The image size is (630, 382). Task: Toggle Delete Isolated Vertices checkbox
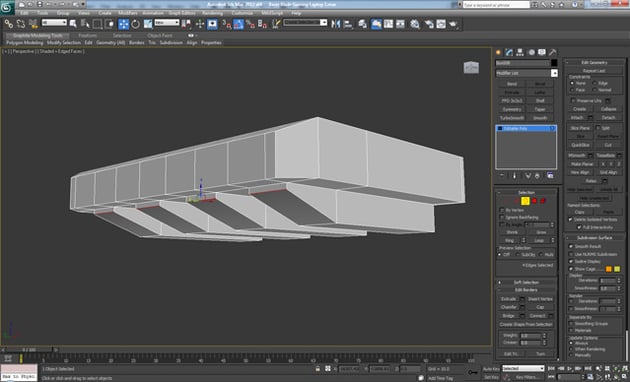pyautogui.click(x=571, y=219)
